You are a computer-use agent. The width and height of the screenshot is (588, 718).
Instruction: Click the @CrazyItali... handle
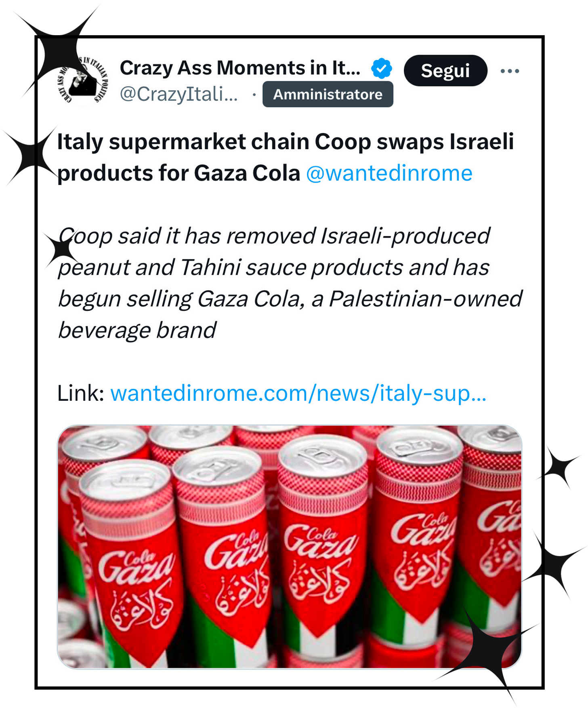point(178,95)
